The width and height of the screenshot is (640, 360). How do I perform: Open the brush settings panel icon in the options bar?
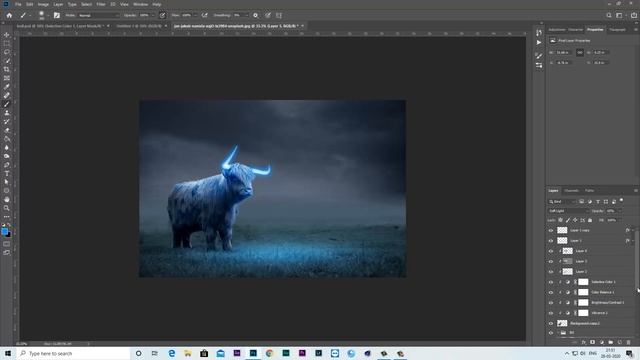57,16
